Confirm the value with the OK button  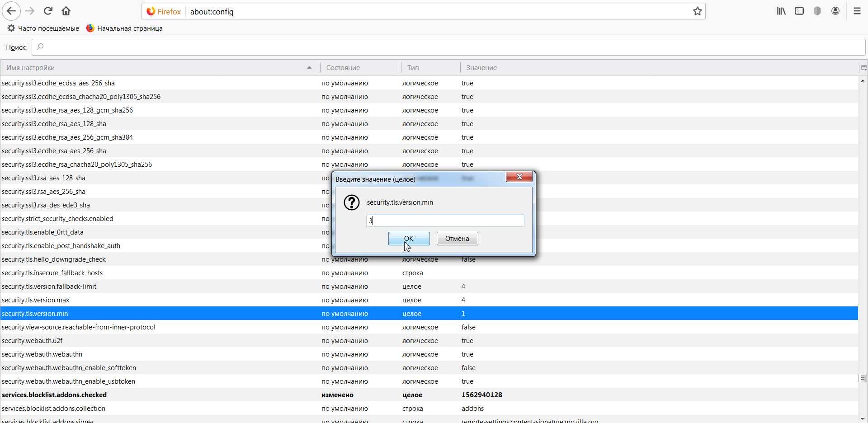409,239
